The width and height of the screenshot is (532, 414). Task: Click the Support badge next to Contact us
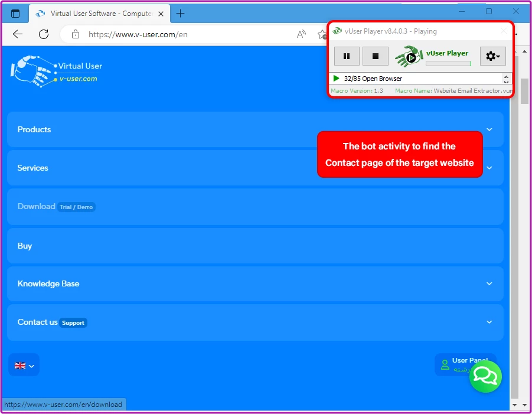click(73, 322)
